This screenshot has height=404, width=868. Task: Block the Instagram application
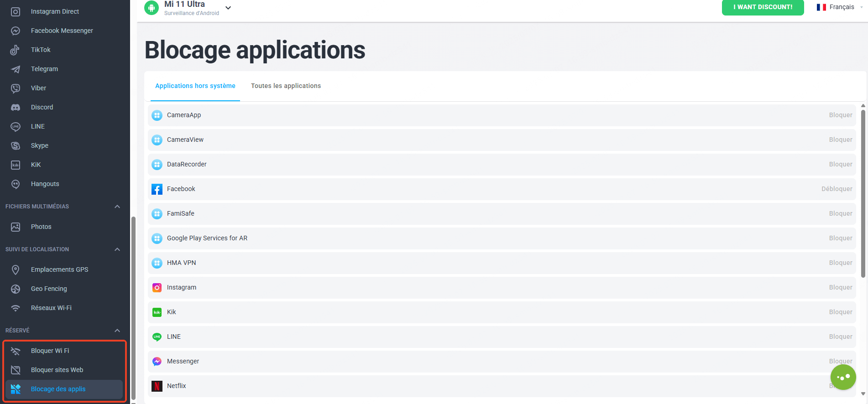[x=841, y=287]
